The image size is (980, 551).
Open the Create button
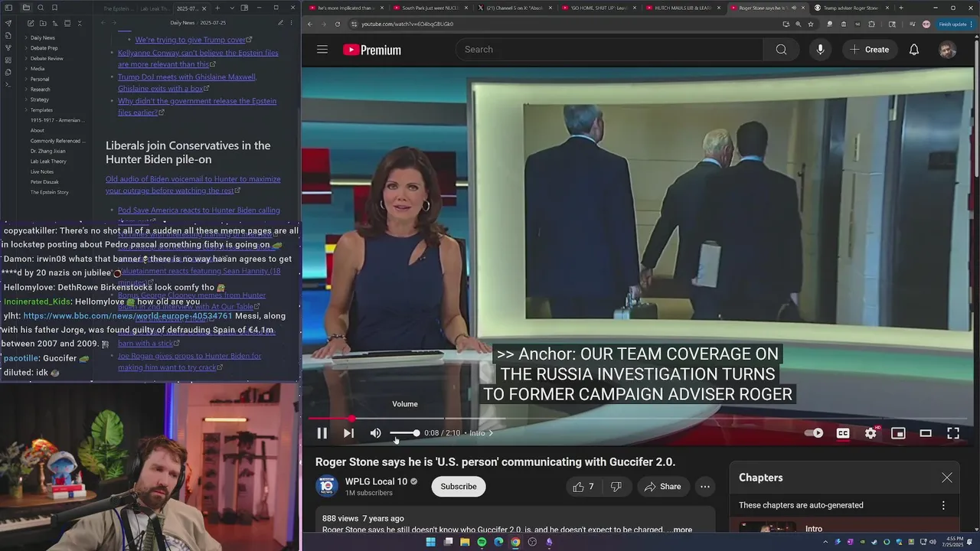pyautogui.click(x=869, y=50)
